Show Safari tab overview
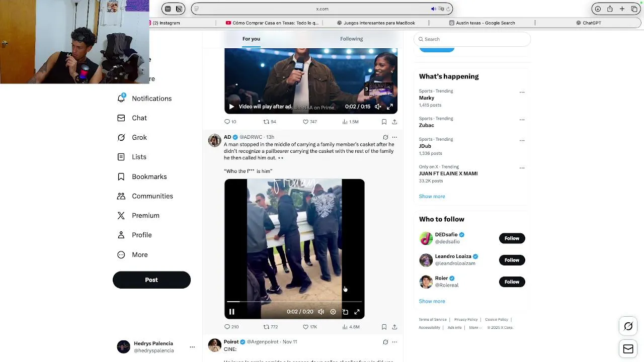 (634, 9)
